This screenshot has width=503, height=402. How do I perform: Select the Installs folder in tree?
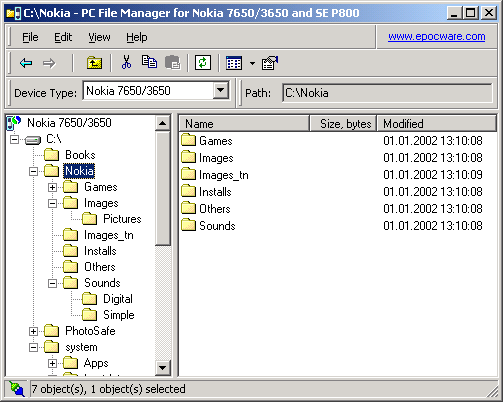(x=100, y=251)
